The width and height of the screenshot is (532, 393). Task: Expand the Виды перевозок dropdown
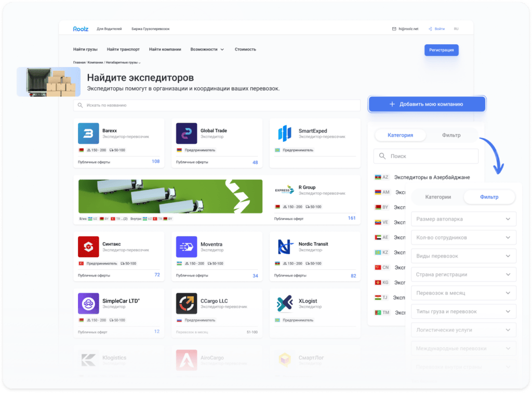point(463,256)
